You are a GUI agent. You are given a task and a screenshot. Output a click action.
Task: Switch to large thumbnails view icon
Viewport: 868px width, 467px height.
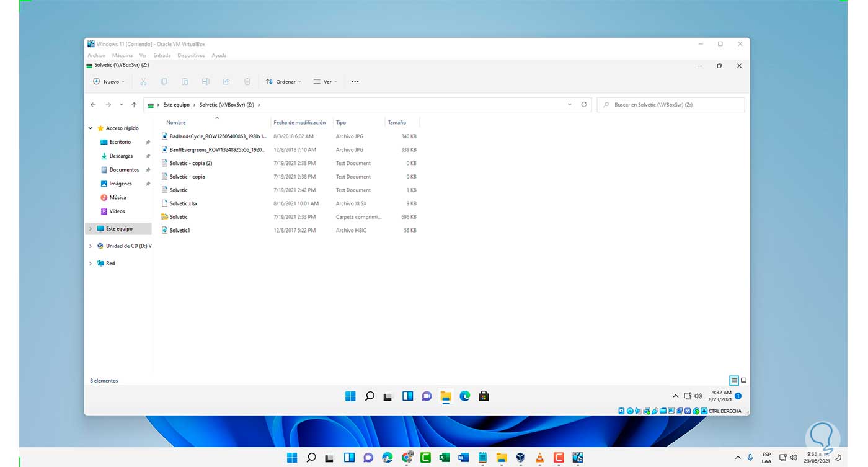click(x=743, y=381)
